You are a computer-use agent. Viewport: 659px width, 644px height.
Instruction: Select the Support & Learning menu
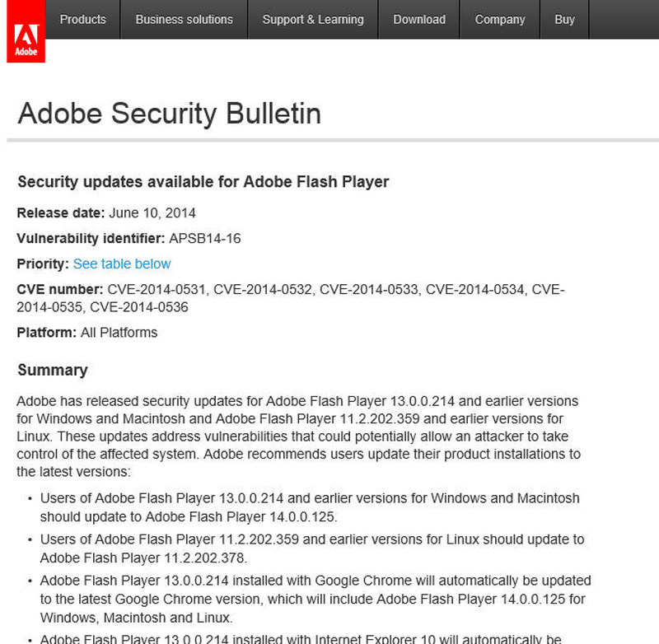tap(312, 19)
